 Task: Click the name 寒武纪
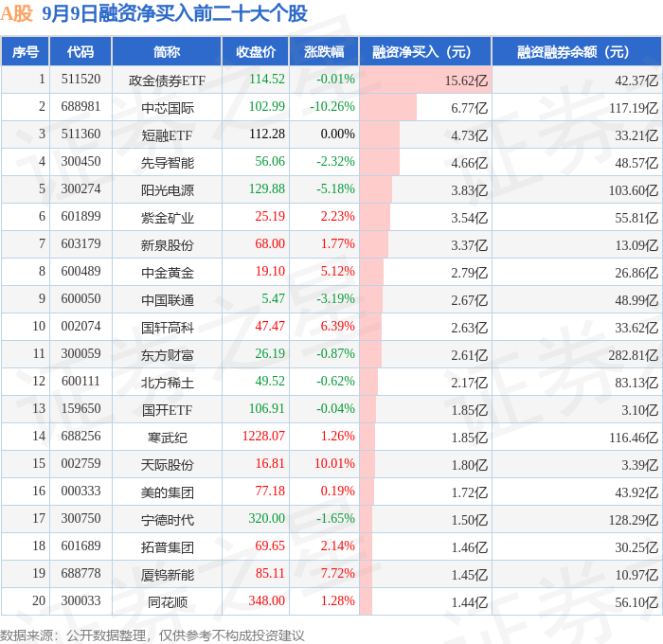point(168,438)
